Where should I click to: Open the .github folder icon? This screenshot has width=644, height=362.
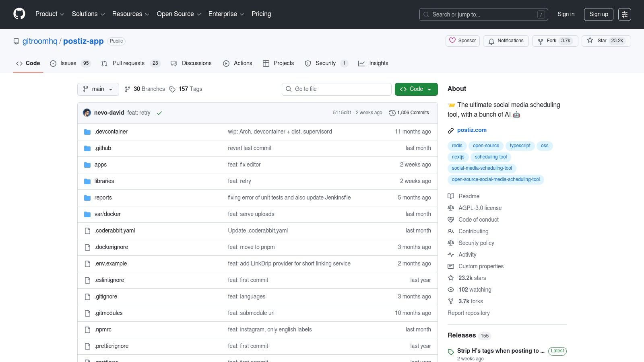point(87,148)
